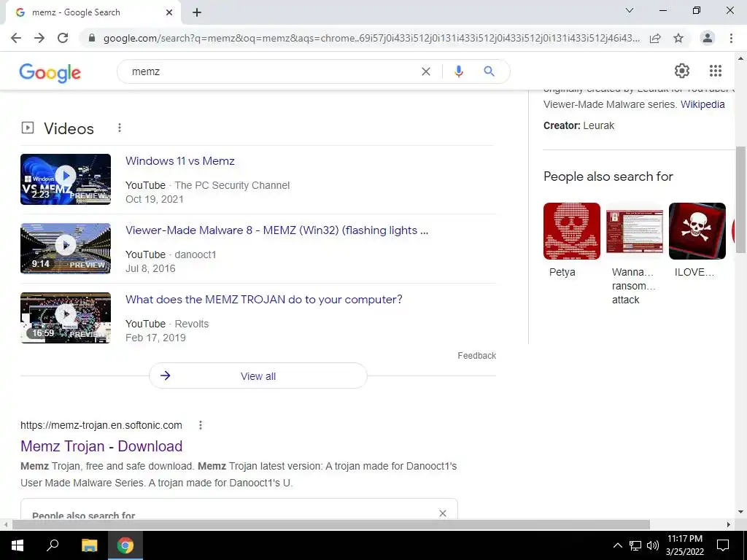Open the taskbar clock and date

click(685, 545)
